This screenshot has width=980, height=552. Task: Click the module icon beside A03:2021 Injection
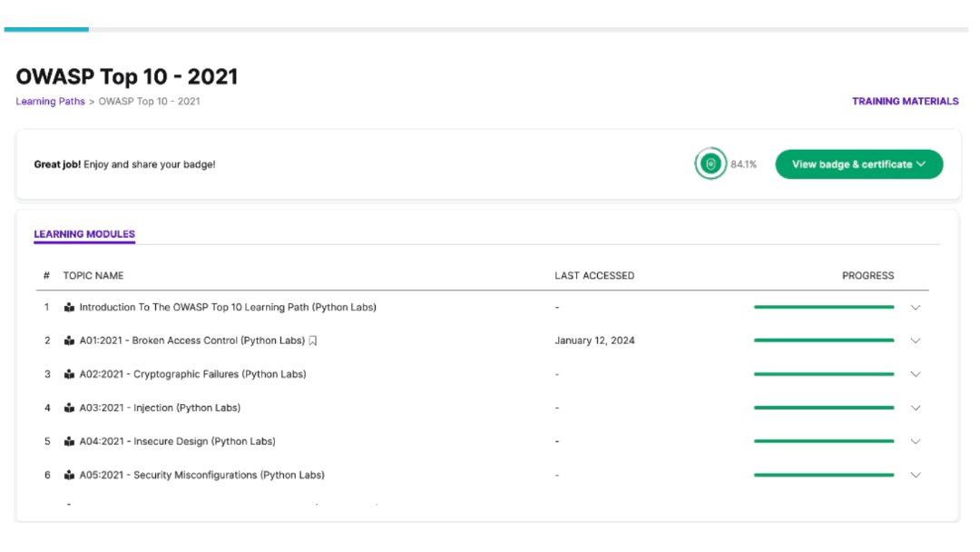coord(69,409)
